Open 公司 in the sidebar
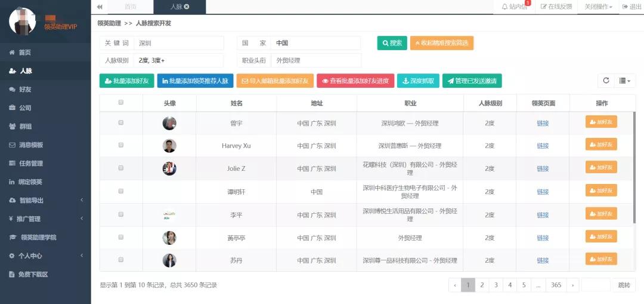The height and width of the screenshot is (304, 644). pos(45,108)
